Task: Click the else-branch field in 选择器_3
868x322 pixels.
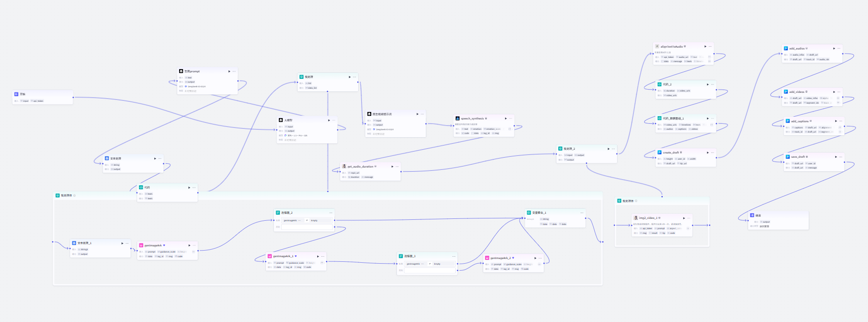Action: coord(430,270)
